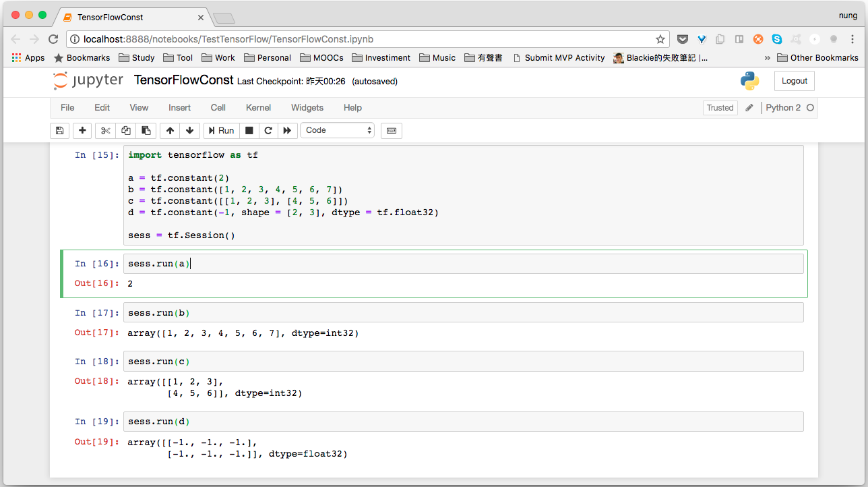Image resolution: width=868 pixels, height=487 pixels.
Task: Open Submit MVP Activity bookmark
Action: point(559,58)
